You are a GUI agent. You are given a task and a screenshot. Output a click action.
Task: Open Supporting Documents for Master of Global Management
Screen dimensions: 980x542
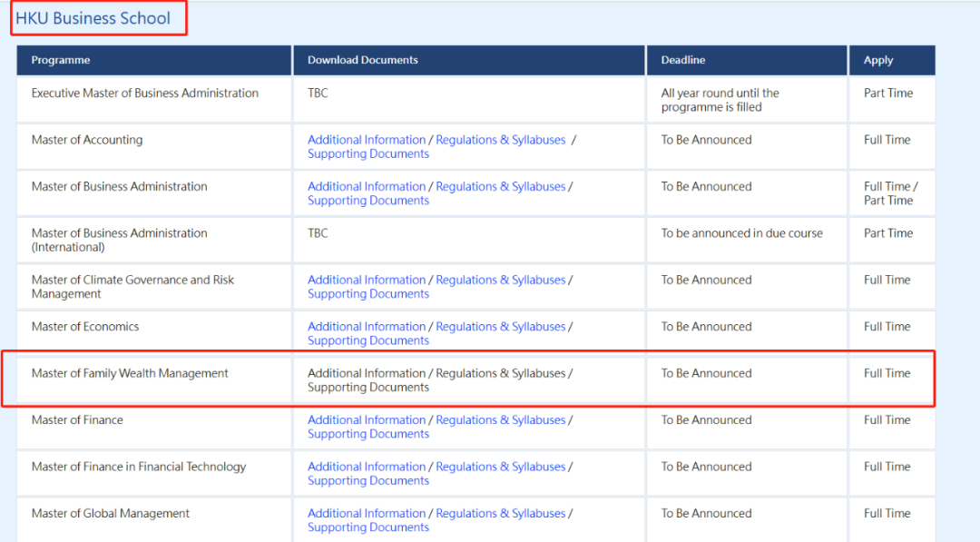(x=368, y=527)
